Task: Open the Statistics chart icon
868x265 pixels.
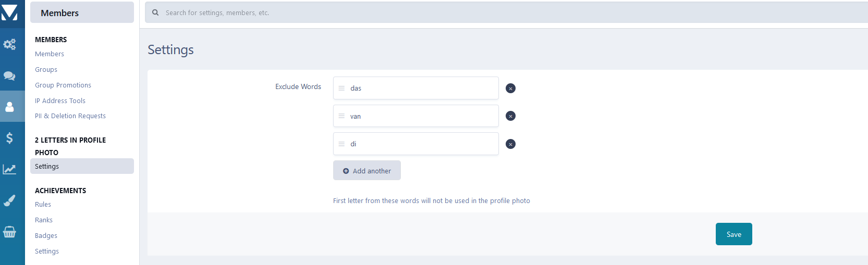Action: pos(9,169)
